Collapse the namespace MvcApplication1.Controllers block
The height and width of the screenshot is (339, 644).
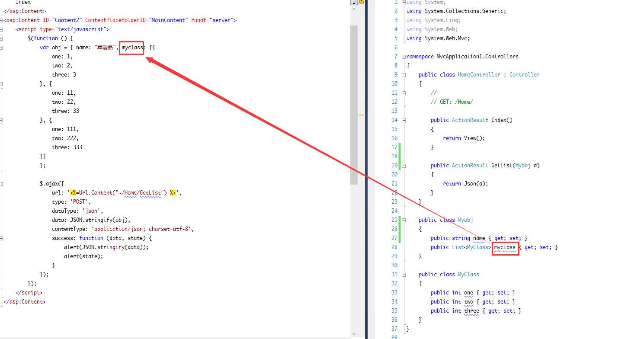tap(404, 56)
